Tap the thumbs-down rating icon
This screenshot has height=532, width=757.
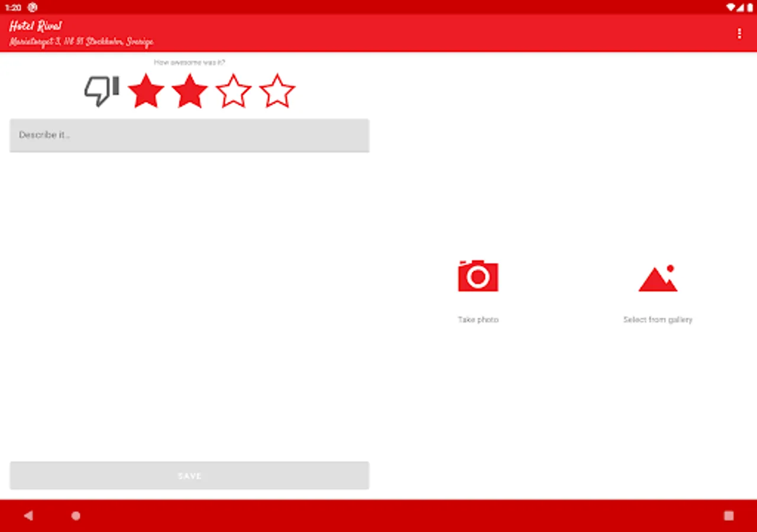[x=102, y=91]
